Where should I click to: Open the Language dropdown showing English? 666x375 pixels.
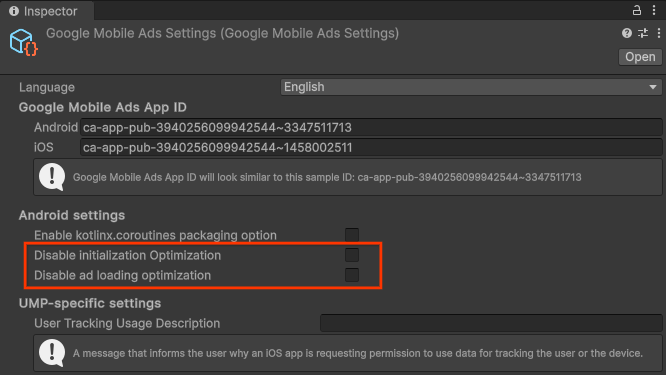pyautogui.click(x=471, y=87)
